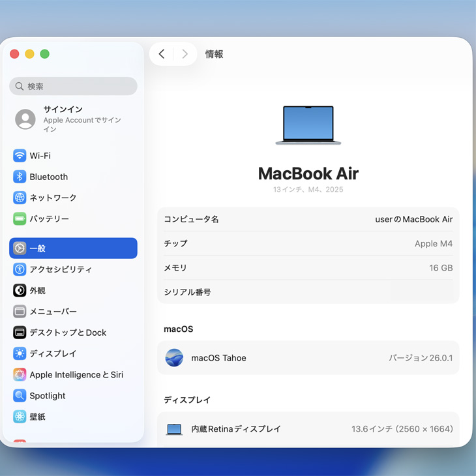Click the バッテリー battery icon

tap(20, 219)
